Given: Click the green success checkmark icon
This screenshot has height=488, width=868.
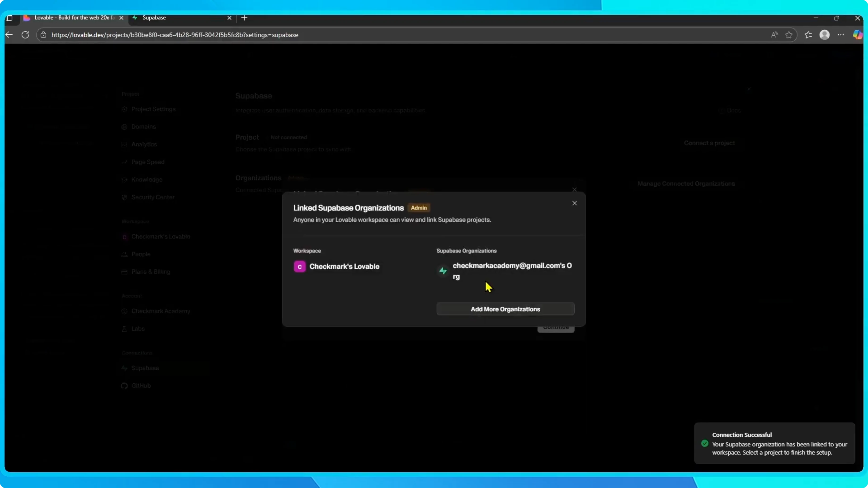Looking at the screenshot, I should click(705, 443).
